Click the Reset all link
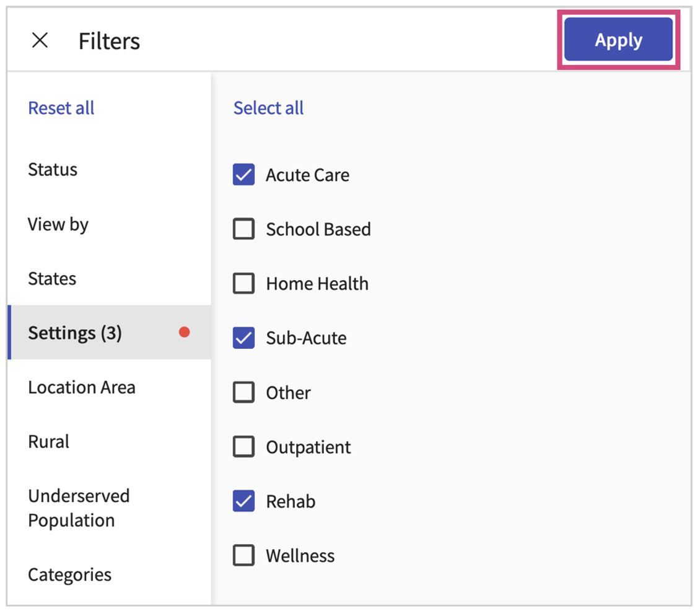The image size is (700, 611). click(61, 108)
